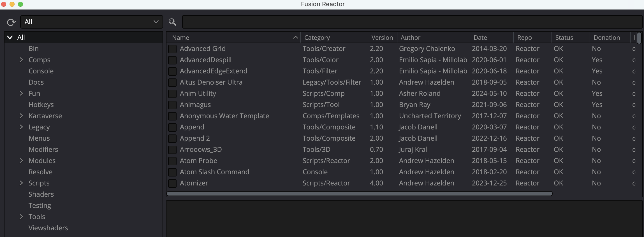Sort by the Category column header

coord(334,38)
